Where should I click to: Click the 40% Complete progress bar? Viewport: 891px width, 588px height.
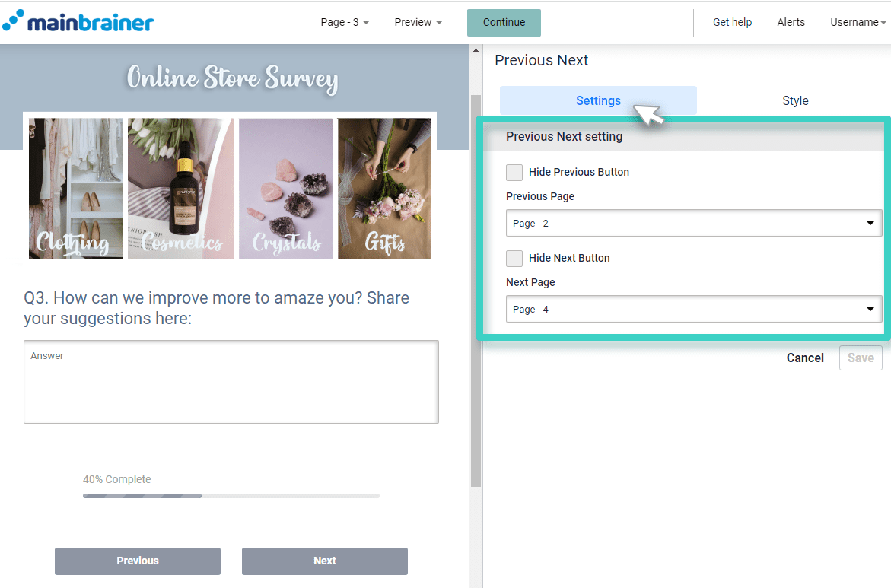tap(231, 495)
